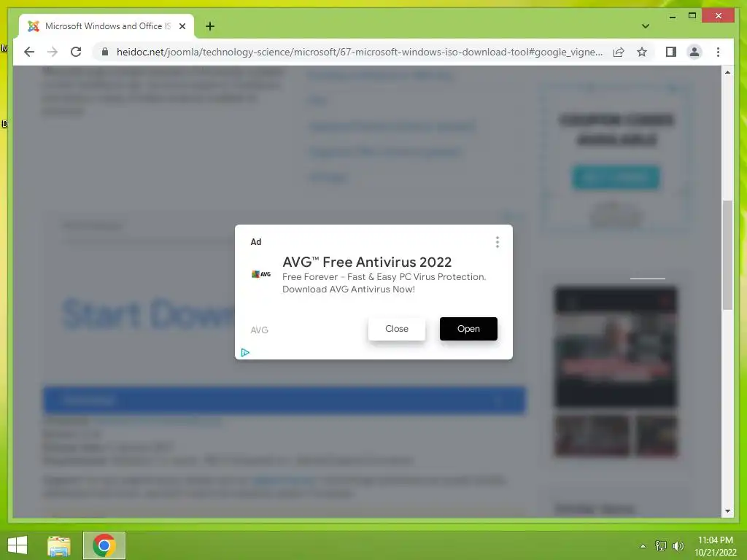The image size is (747, 560).
Task: Open the taskbar clock and date
Action: [716, 546]
